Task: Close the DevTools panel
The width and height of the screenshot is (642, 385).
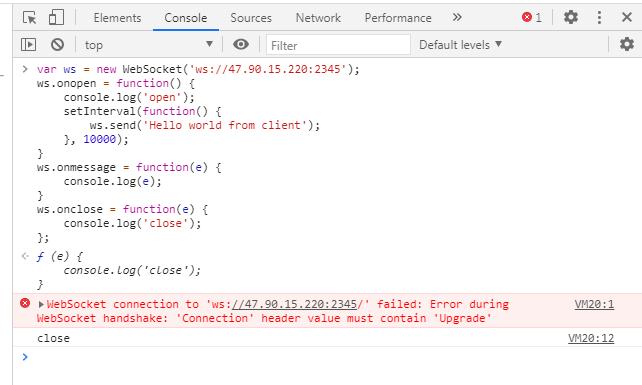Action: (626, 17)
